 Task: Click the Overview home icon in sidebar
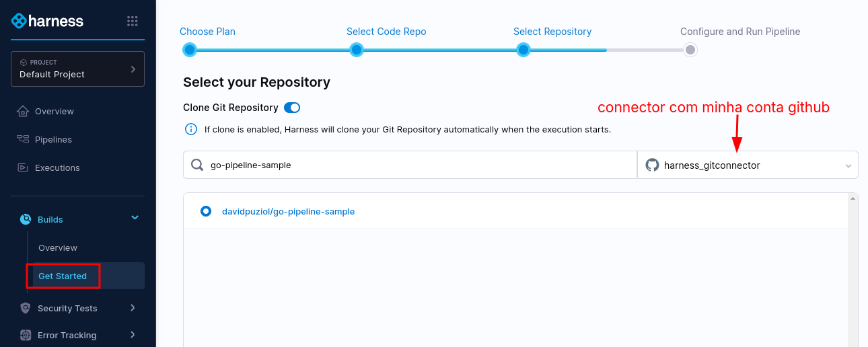(x=23, y=111)
